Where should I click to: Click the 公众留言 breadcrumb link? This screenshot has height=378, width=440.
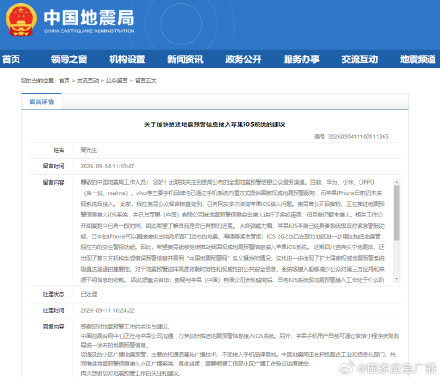(117, 80)
